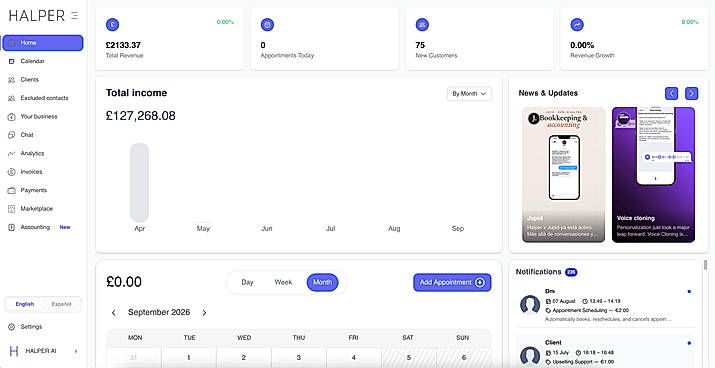Click the Dm notification avatar
Screen dimensions: 715x368
(x=530, y=305)
